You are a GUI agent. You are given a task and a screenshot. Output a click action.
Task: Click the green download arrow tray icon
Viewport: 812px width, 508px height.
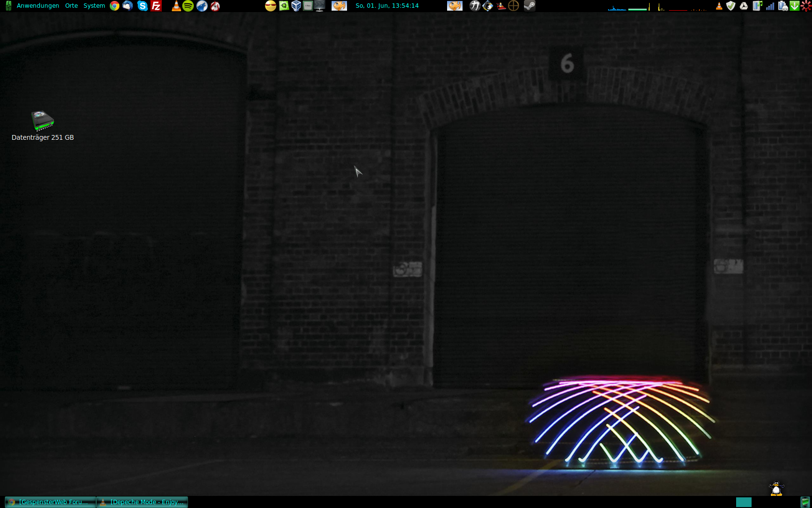point(794,6)
